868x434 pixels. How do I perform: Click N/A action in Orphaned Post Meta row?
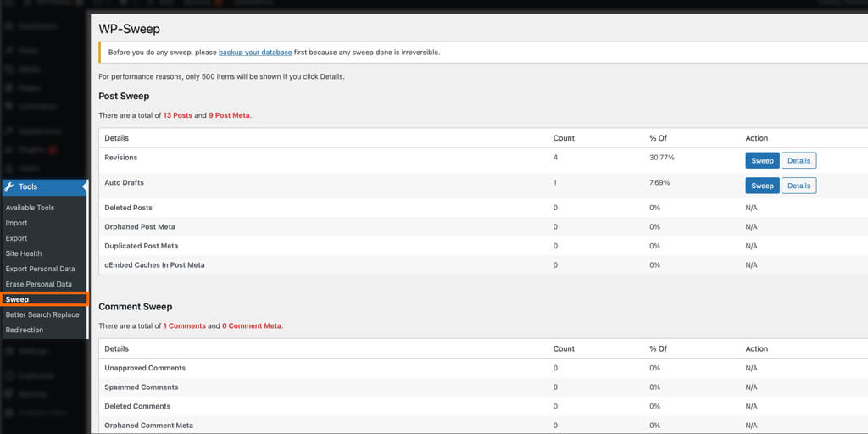[x=751, y=227]
